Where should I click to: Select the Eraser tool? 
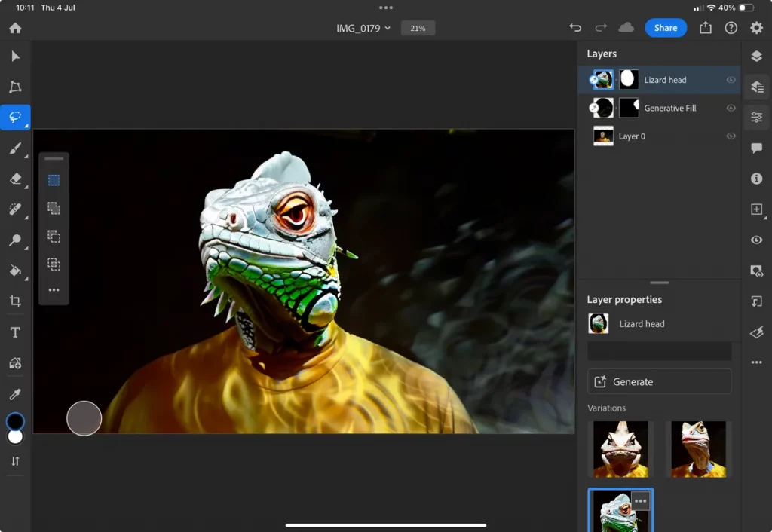click(15, 179)
